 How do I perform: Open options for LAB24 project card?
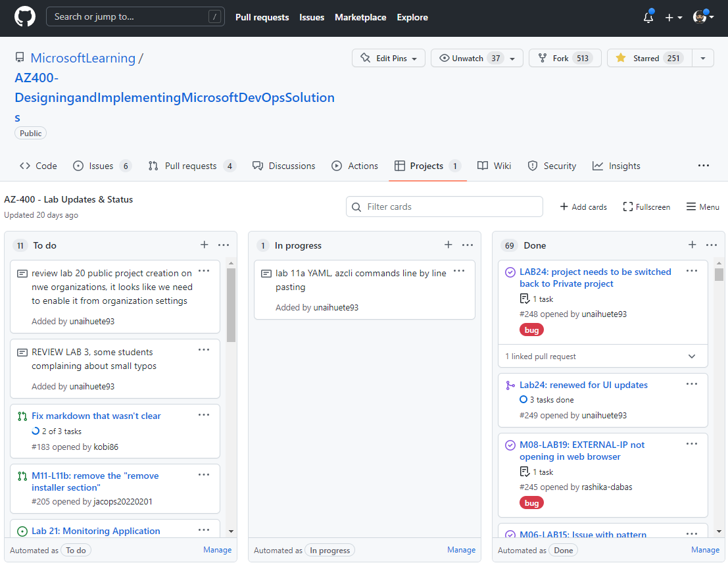click(x=692, y=271)
